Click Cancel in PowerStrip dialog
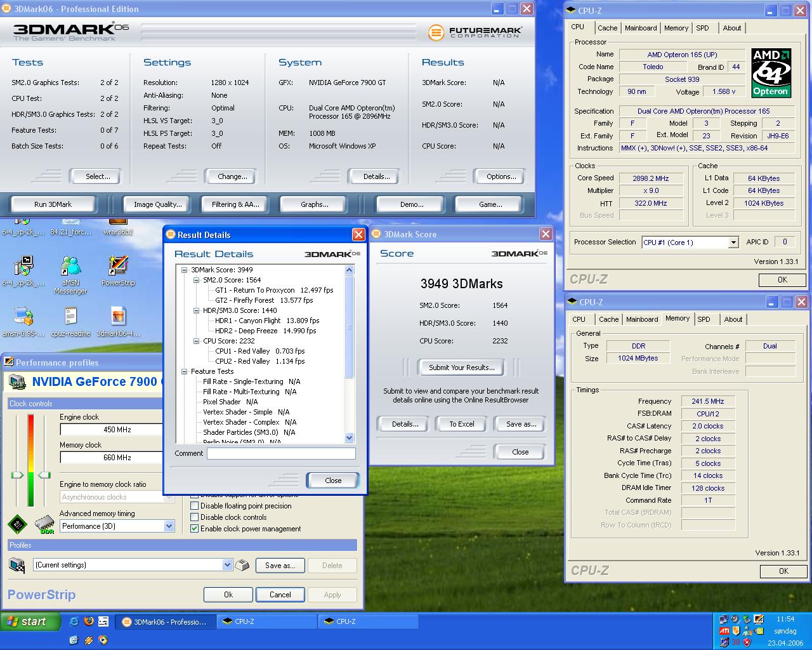The width and height of the screenshot is (812, 650). tap(280, 595)
